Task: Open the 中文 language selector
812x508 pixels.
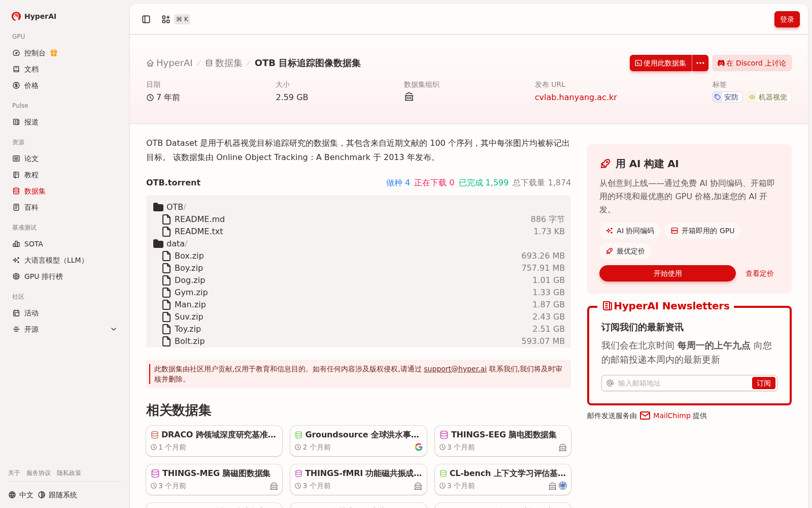Action: [21, 495]
